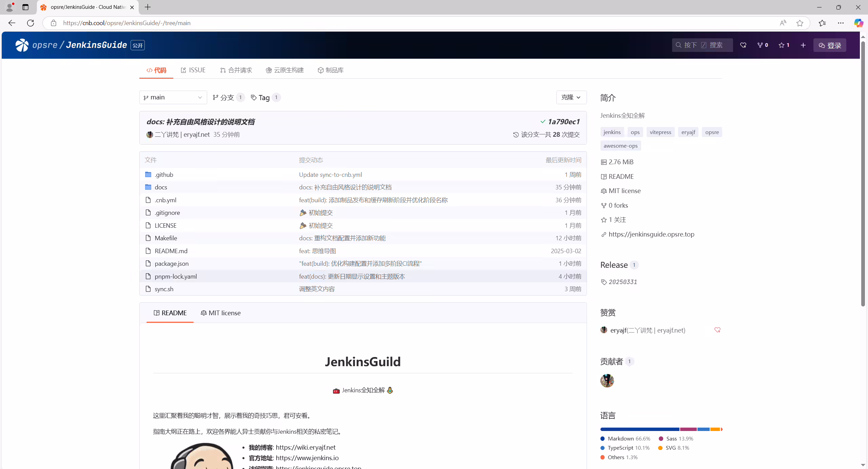Expand the 克隆 clone dropdown
This screenshot has width=868, height=469.
tap(571, 97)
